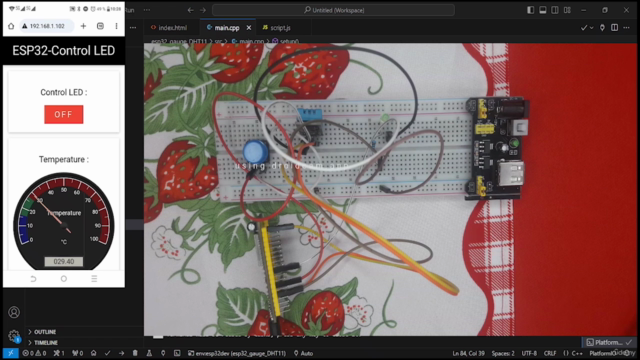The image size is (640, 360).
Task: Open the title bar more menu ellipsis
Action: point(147,10)
